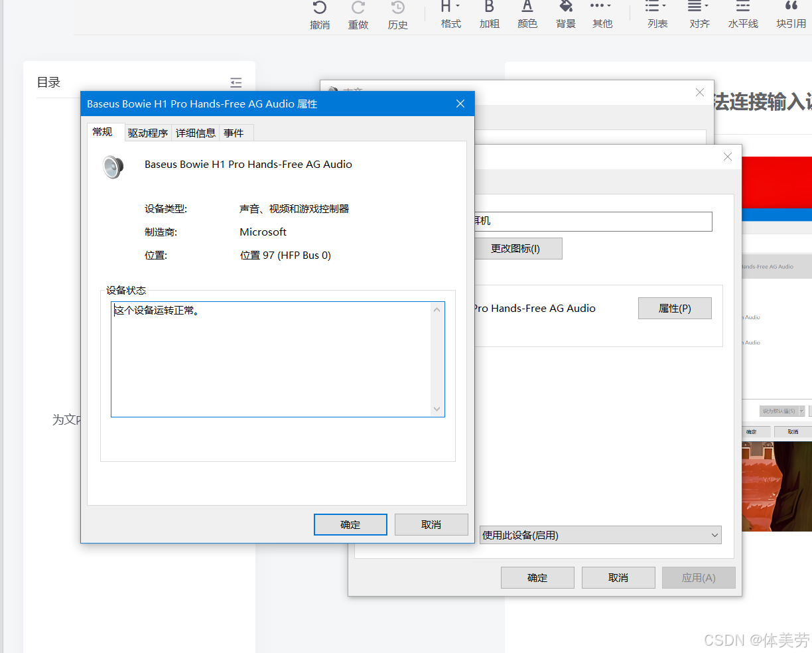Open the alignment (对齐) tool

coord(699,15)
